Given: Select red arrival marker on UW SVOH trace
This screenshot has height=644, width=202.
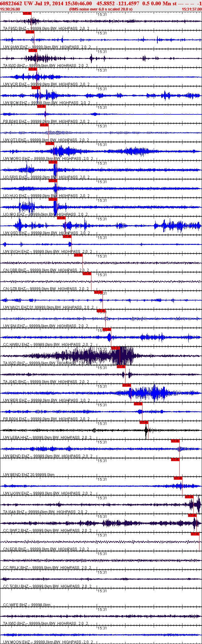Looking at the screenshot, I should [67, 236].
